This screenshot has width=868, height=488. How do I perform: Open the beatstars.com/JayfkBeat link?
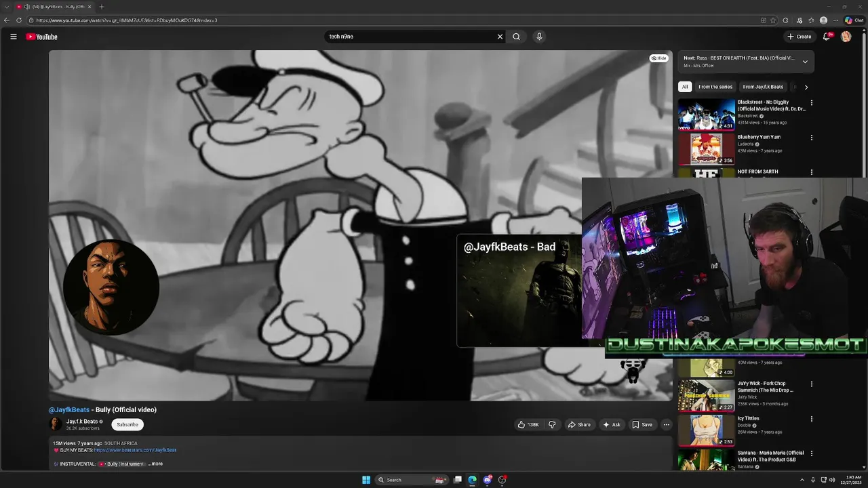tap(135, 450)
